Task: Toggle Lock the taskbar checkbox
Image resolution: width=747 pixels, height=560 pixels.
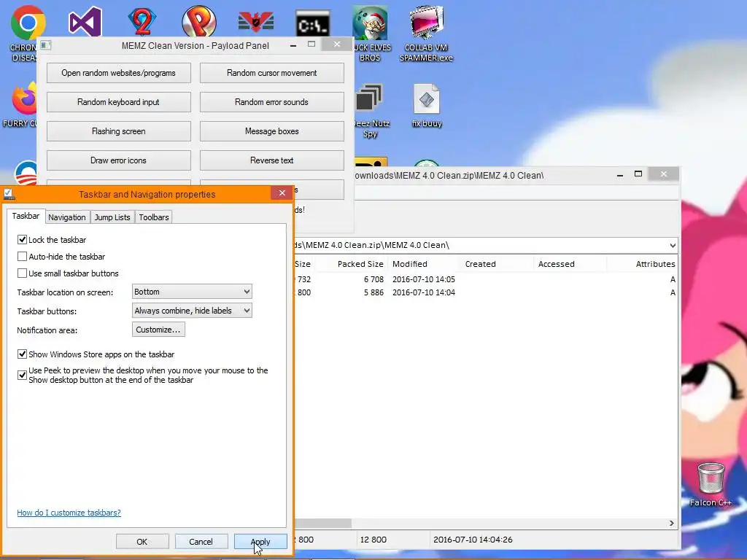Action: (x=22, y=239)
